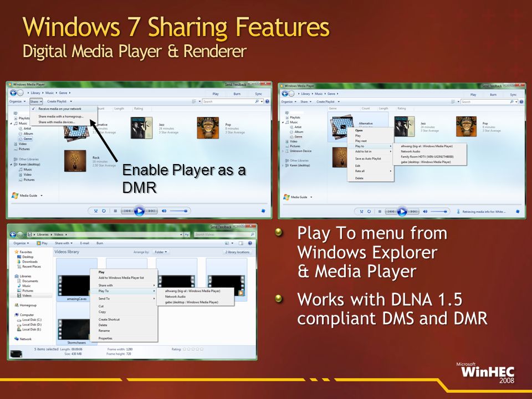Expand the 'Rate all' submenu in the context menu

point(370,171)
